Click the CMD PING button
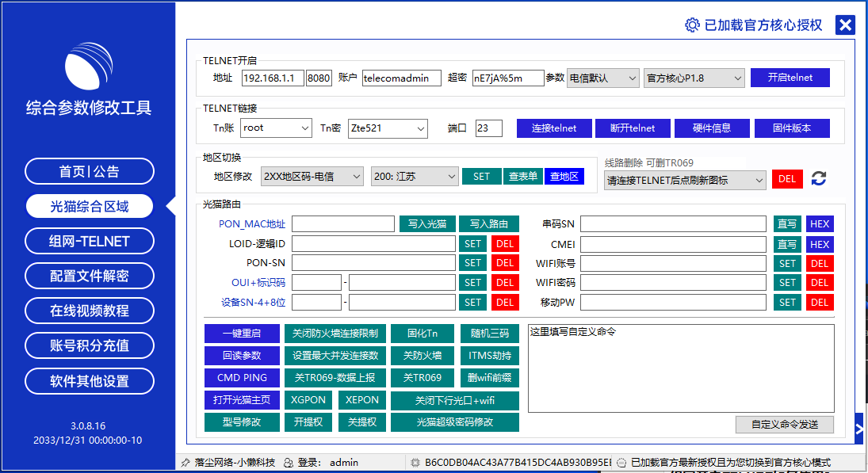 [242, 378]
